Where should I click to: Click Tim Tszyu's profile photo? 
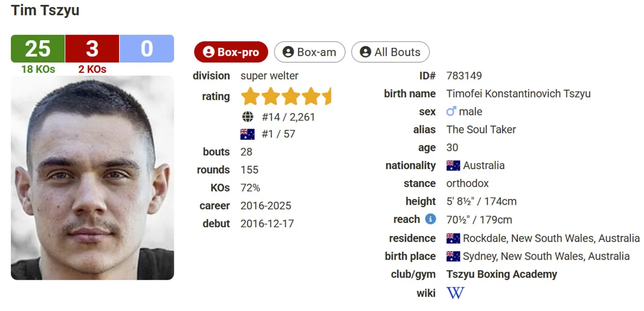point(92,177)
